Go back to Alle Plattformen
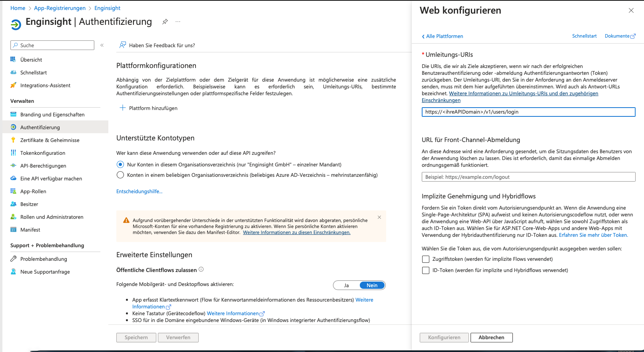Viewport: 644px width, 352px height. coord(443,36)
